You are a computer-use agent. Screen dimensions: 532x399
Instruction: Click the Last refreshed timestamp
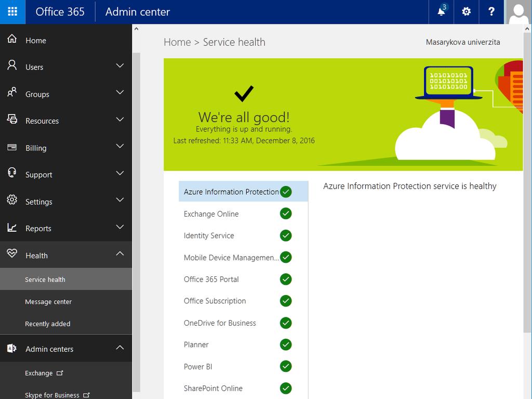click(x=244, y=140)
